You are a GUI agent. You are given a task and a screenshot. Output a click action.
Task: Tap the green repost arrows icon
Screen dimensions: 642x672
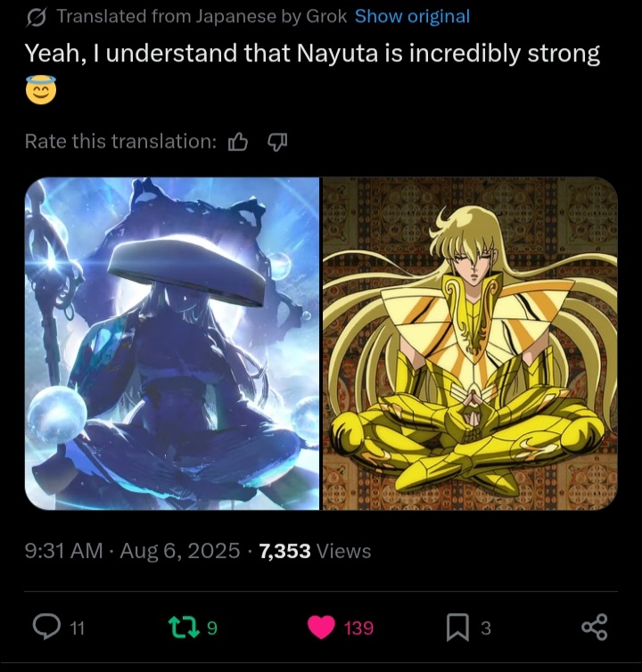pyautogui.click(x=184, y=627)
